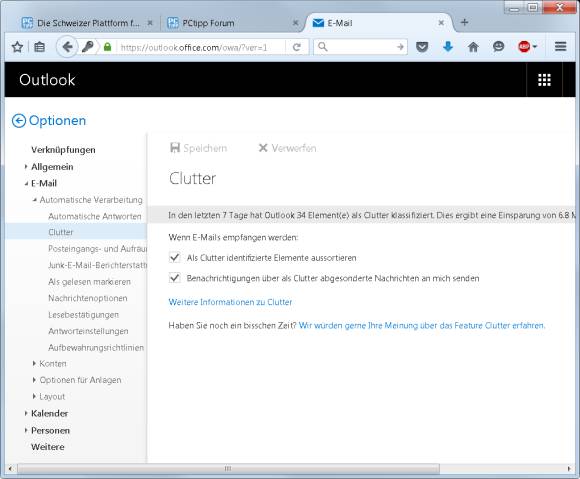Toggle Benachrichtigungen über Clutter checkbox
580x479 pixels.
tap(175, 278)
